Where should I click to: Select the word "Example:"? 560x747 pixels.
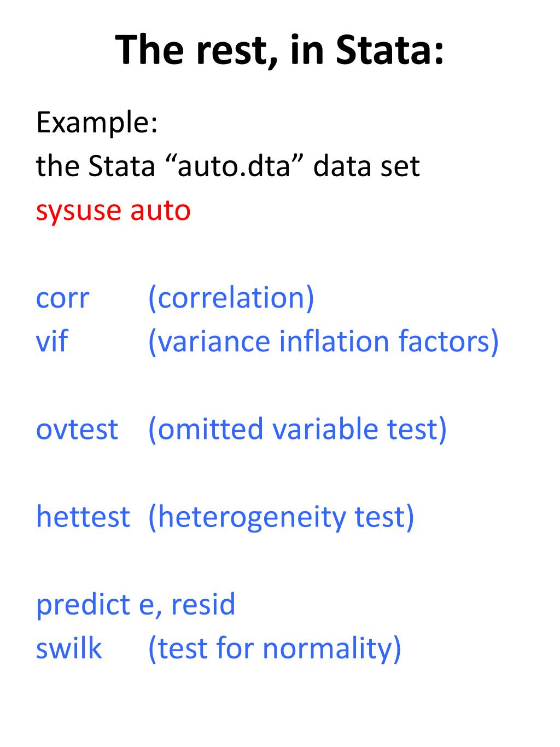tap(97, 124)
